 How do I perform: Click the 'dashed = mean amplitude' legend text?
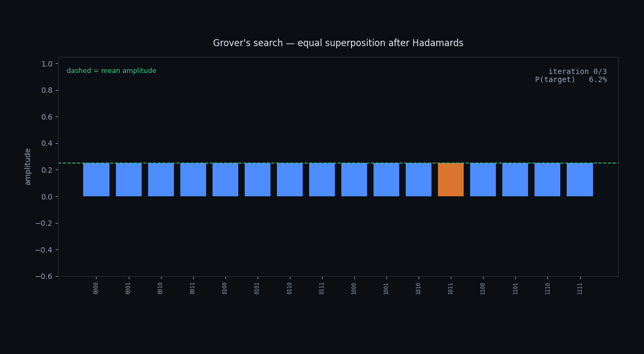pos(112,71)
